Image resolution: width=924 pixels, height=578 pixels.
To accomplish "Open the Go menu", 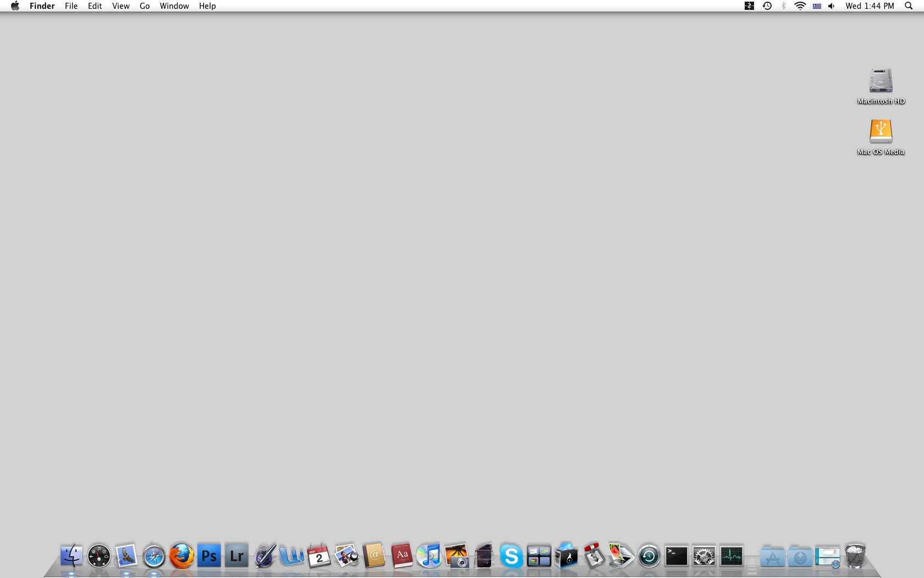I will (x=145, y=6).
